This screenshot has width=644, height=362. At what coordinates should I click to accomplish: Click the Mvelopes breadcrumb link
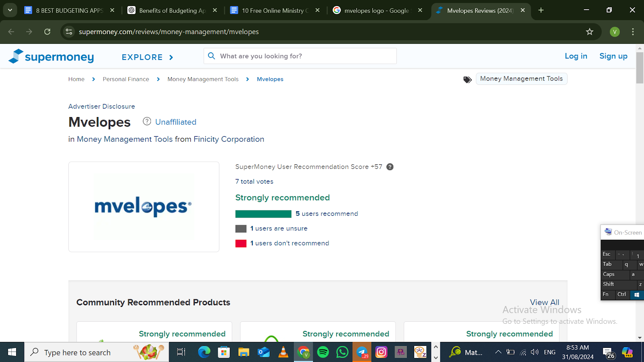[270, 79]
